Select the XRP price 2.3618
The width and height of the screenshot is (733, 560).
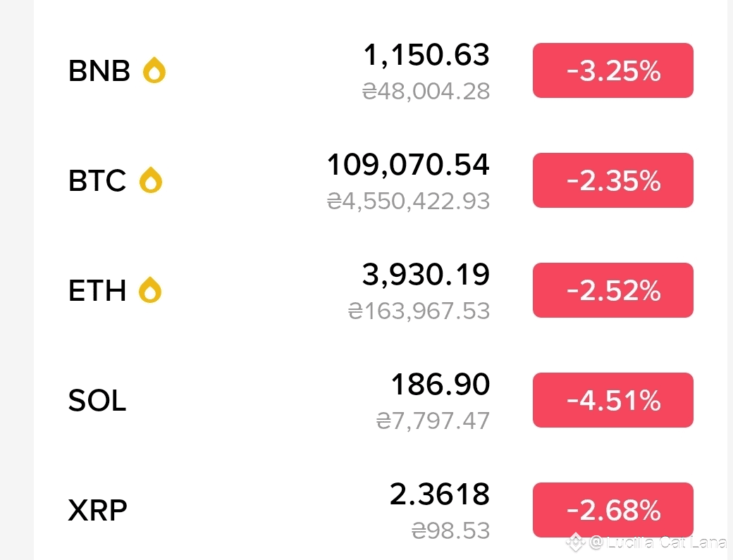coord(439,494)
